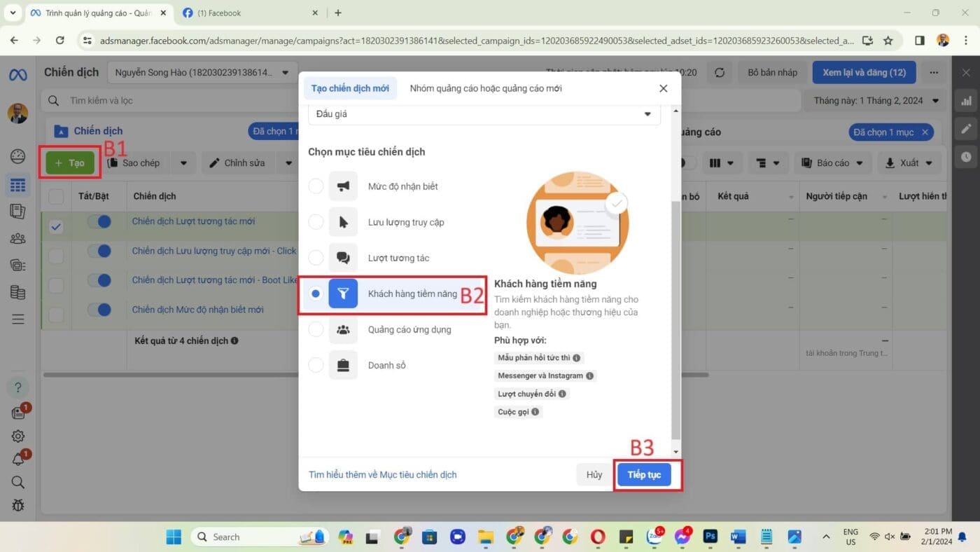Open the dropdown arrow next to Sao chép
This screenshot has height=552, width=980.
(183, 163)
